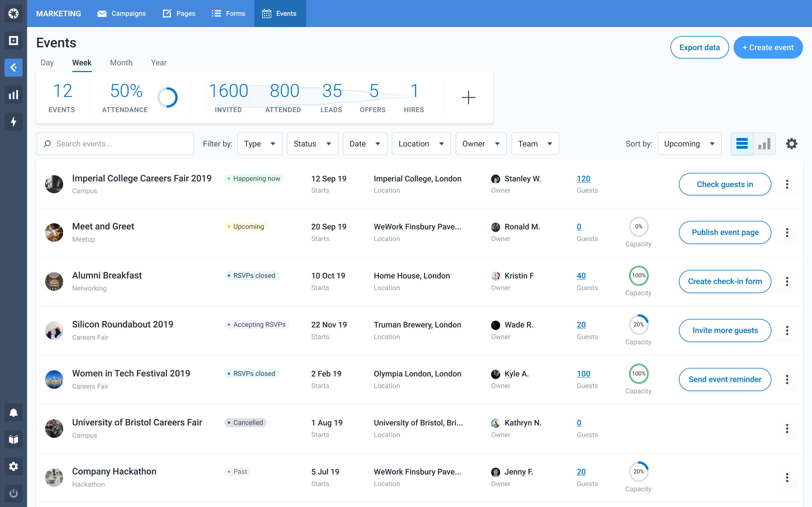Open three-dot menu for Alumni Breakfast
This screenshot has height=507, width=812.
click(x=787, y=281)
